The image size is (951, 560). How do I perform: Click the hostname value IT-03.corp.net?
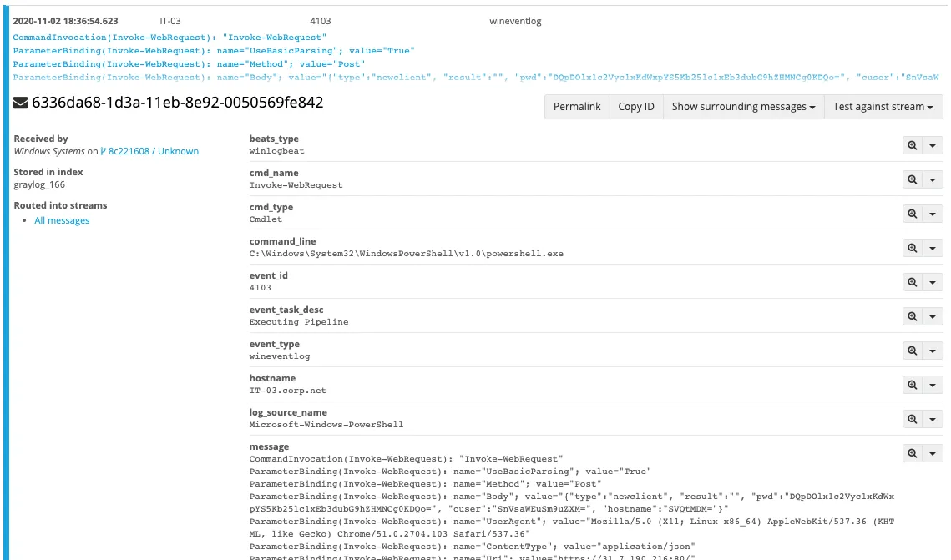tap(287, 391)
